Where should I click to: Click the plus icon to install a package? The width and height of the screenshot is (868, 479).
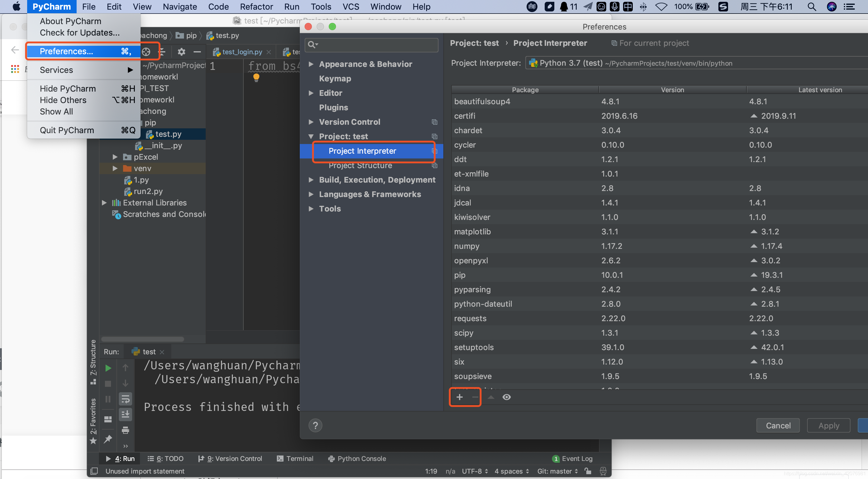(x=459, y=397)
